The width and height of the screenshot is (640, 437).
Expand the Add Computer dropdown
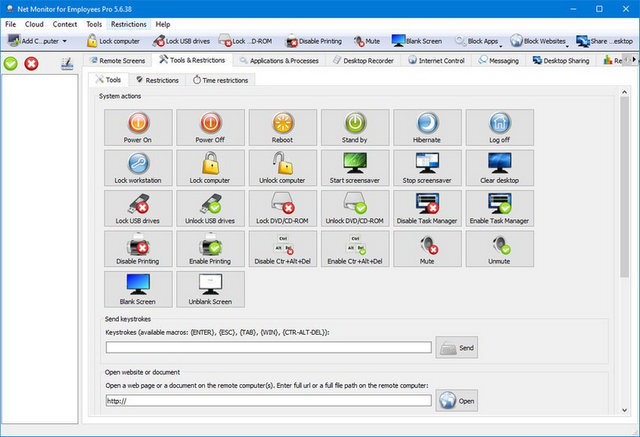[x=65, y=42]
